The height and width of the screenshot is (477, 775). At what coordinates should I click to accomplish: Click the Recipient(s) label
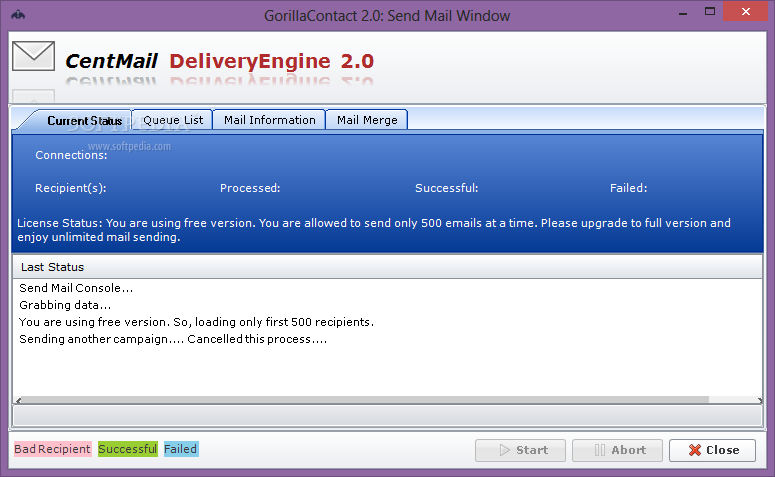pyautogui.click(x=71, y=188)
